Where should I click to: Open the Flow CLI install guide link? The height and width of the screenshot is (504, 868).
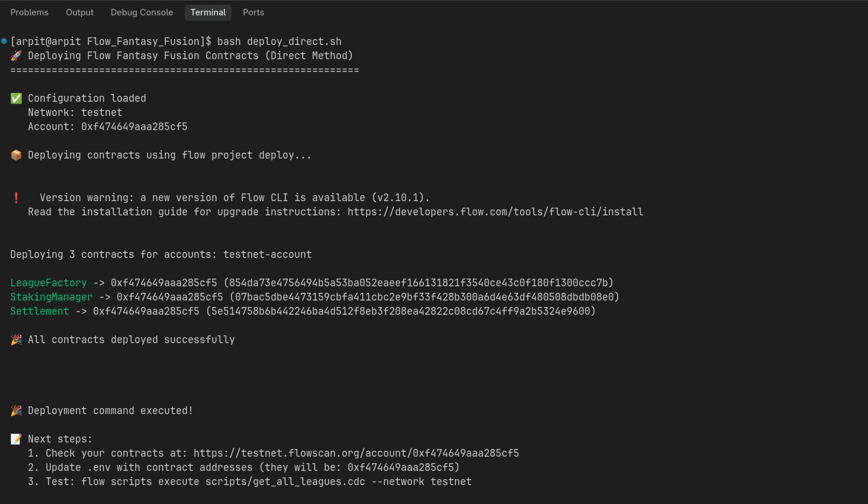[495, 212]
